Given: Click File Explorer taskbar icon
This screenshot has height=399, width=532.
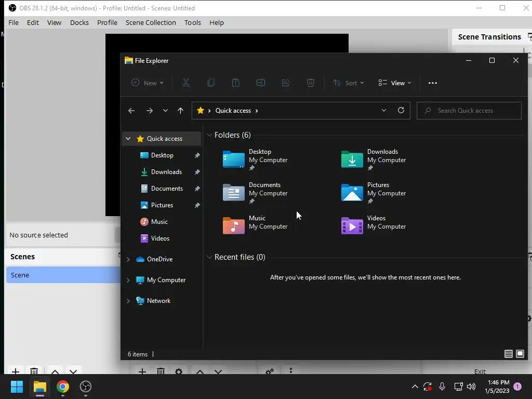Looking at the screenshot, I should 39,387.
